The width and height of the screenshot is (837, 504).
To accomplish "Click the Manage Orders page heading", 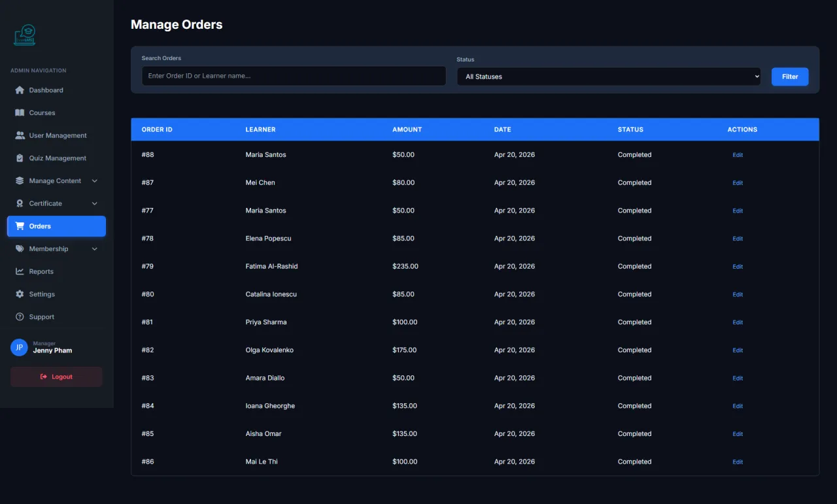I will click(x=177, y=25).
